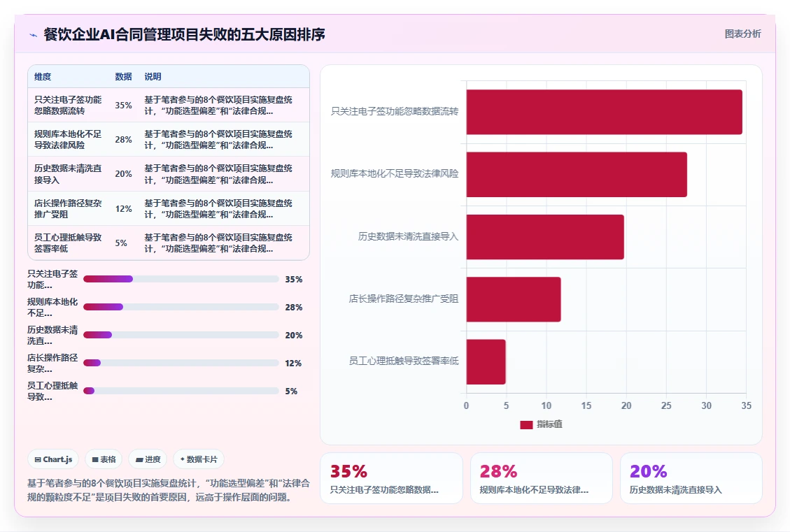This screenshot has height=532, width=790.
Task: Open the 20% summary data card
Action: click(x=691, y=478)
